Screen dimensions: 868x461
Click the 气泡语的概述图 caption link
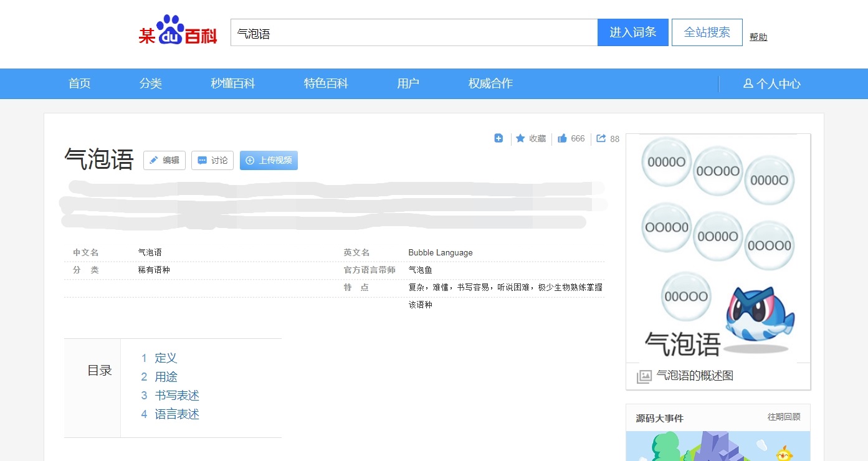tap(695, 376)
